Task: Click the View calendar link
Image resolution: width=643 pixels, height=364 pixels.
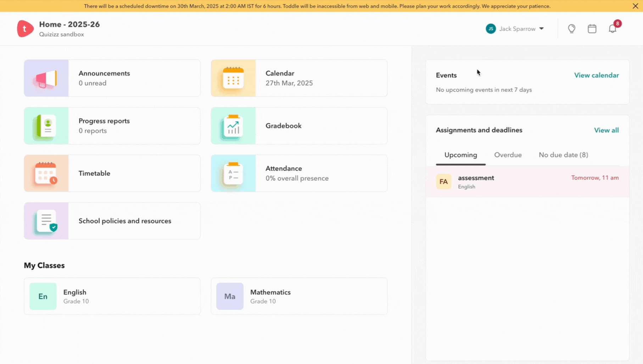Action: [596, 75]
